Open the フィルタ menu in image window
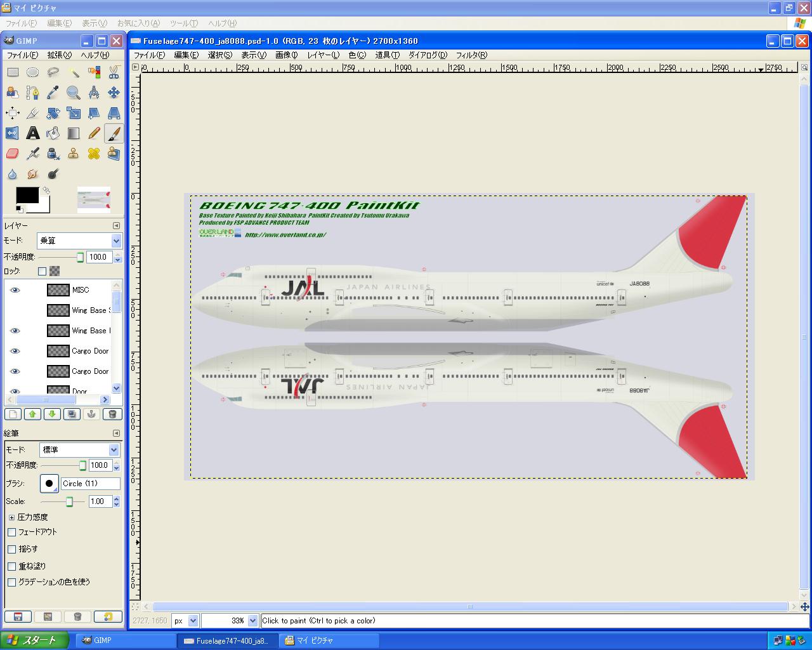 (471, 55)
